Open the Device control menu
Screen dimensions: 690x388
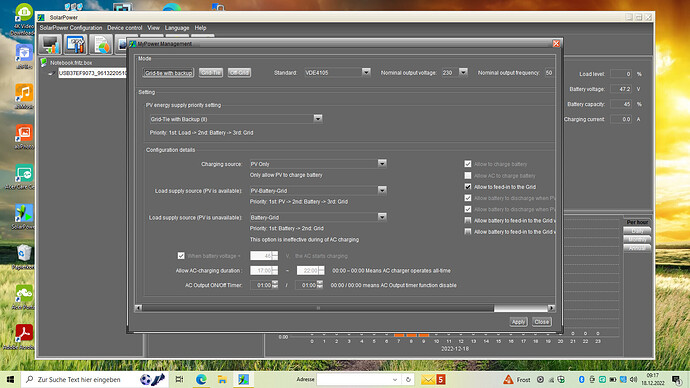pyautogui.click(x=125, y=28)
